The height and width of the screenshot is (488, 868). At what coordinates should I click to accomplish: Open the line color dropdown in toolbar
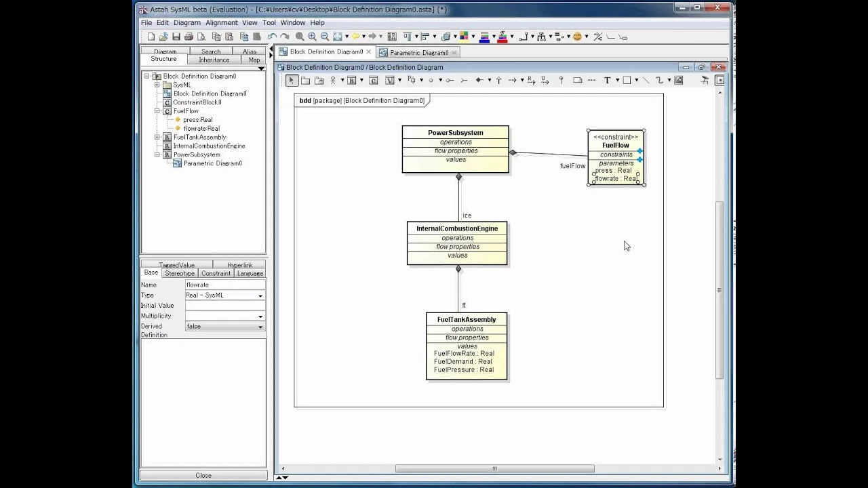(x=494, y=37)
